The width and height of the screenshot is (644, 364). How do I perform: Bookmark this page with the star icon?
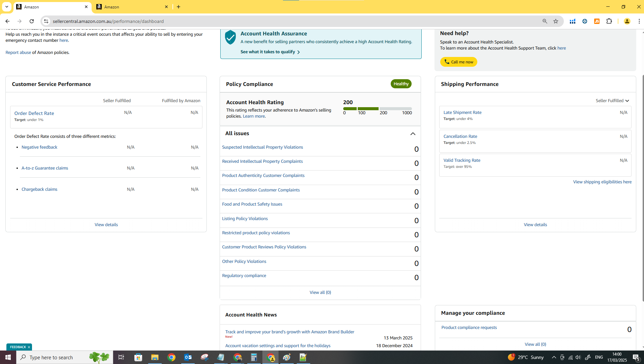[556, 21]
